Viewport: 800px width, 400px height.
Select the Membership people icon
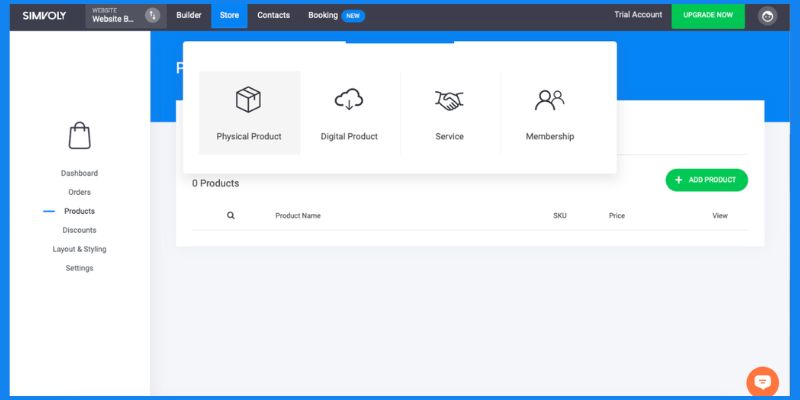tap(549, 100)
